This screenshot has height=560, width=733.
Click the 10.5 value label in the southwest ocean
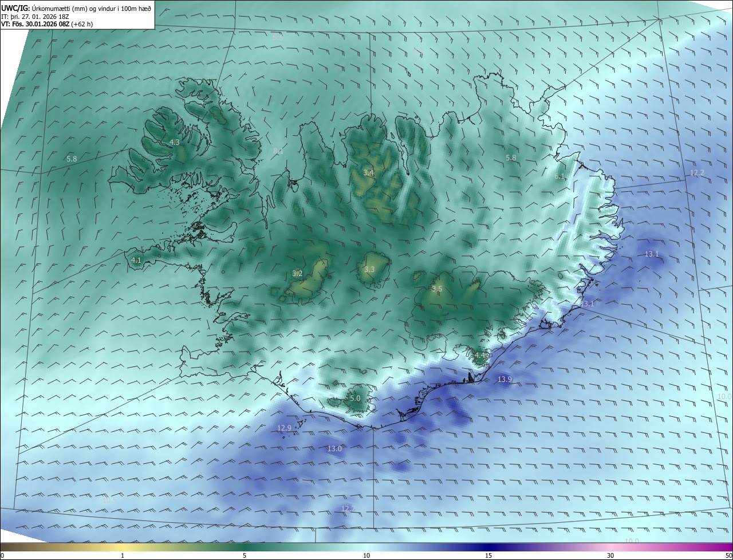(x=109, y=500)
